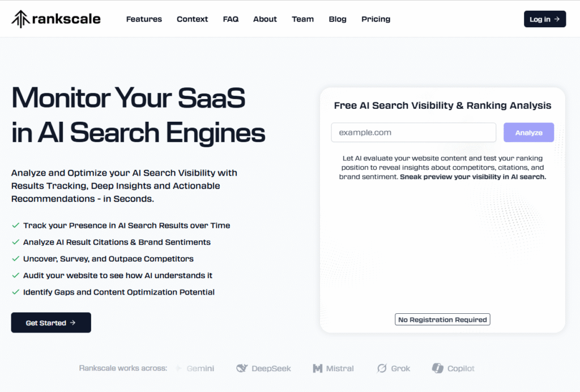The image size is (580, 392).
Task: Click checkmark beside Identify Gaps item
Action: (x=15, y=292)
